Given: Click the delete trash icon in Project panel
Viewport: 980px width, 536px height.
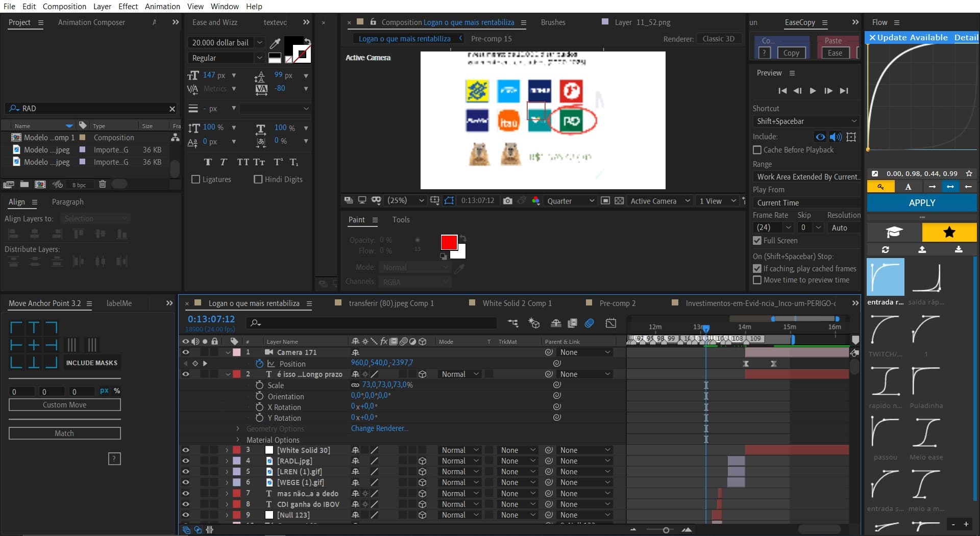Looking at the screenshot, I should coord(102,184).
